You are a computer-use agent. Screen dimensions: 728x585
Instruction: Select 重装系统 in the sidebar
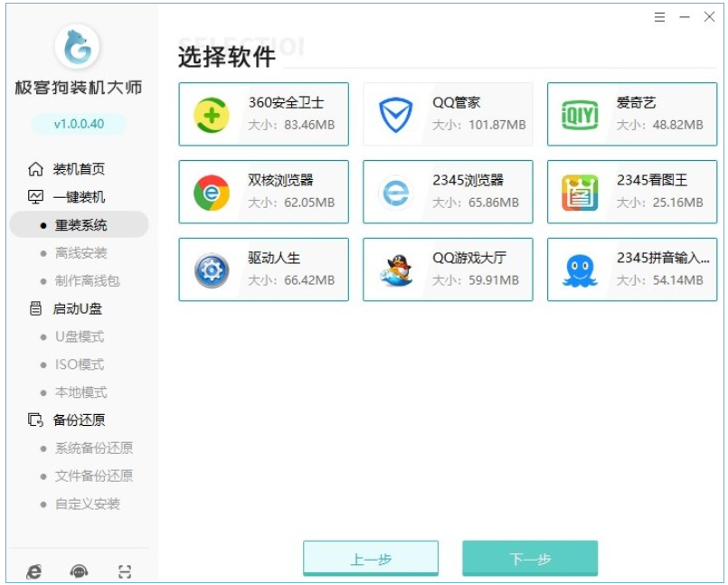point(79,225)
